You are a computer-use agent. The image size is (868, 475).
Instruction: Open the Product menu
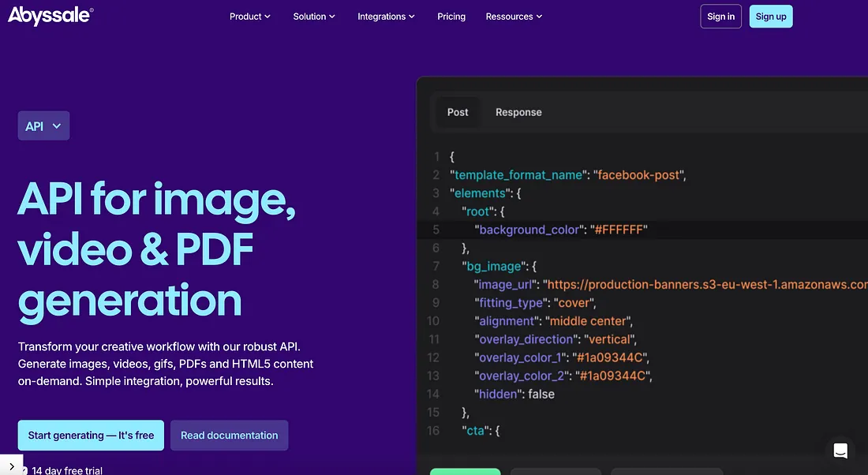249,17
